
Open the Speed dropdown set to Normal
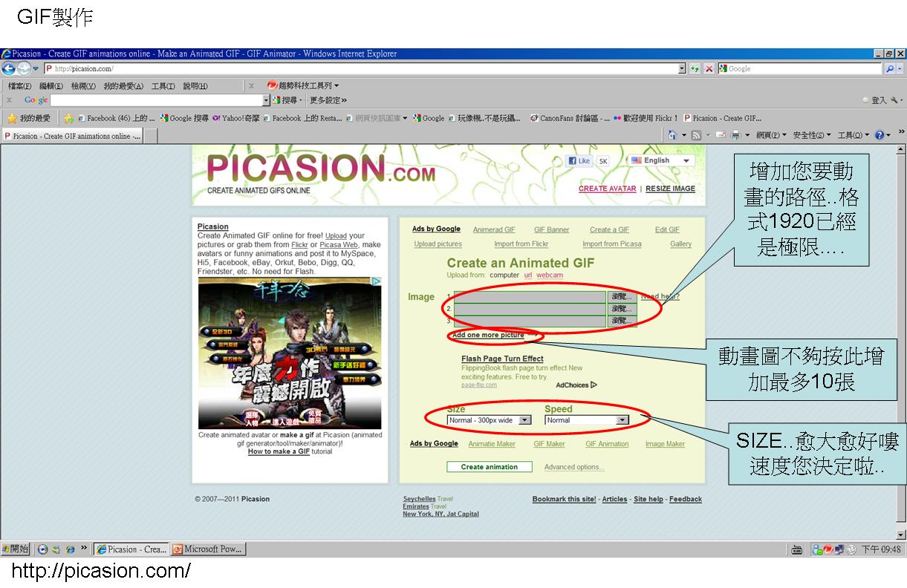[587, 420]
